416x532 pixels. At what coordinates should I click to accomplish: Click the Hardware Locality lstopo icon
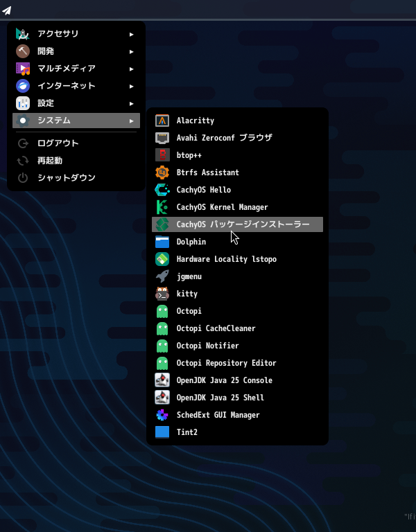[x=162, y=259]
